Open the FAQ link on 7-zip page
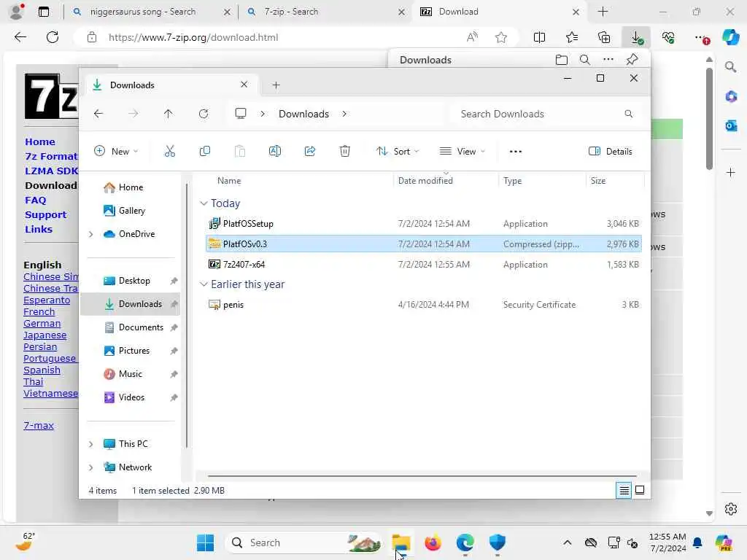This screenshot has width=747, height=560. click(x=35, y=200)
